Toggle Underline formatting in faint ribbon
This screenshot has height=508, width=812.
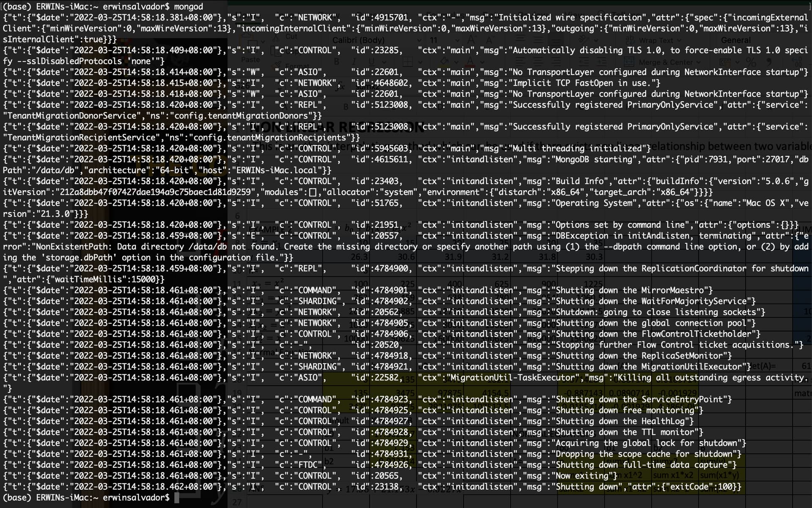tap(371, 62)
